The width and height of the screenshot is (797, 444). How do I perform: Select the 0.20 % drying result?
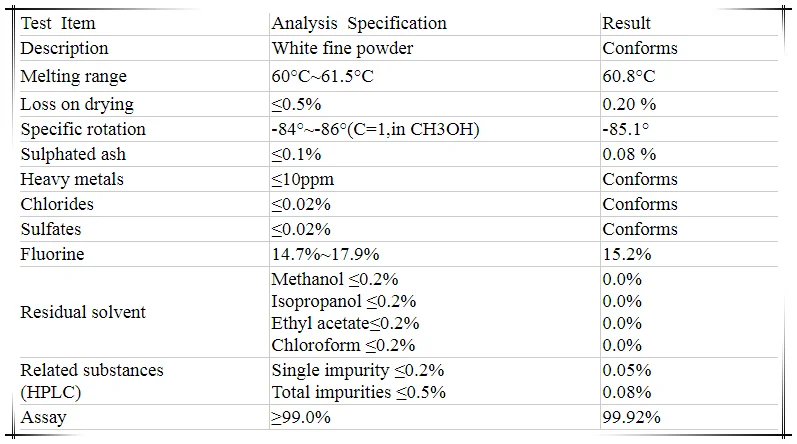pos(629,104)
